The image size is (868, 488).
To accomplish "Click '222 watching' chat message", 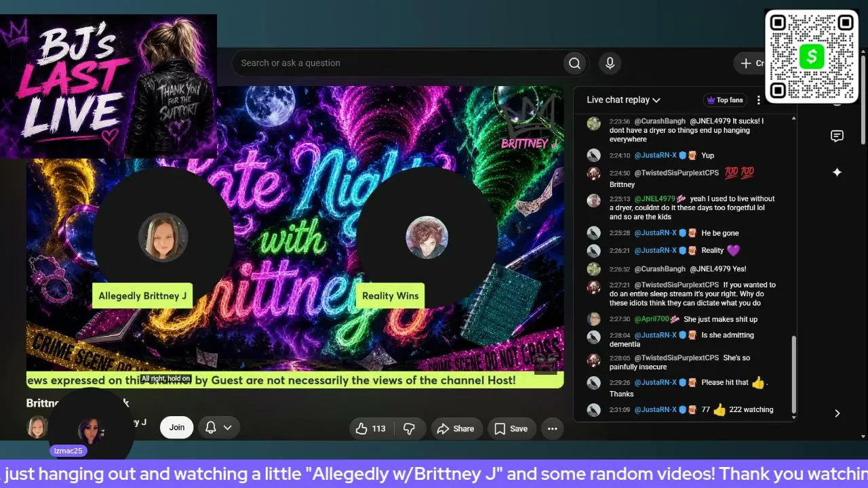I will [x=751, y=409].
